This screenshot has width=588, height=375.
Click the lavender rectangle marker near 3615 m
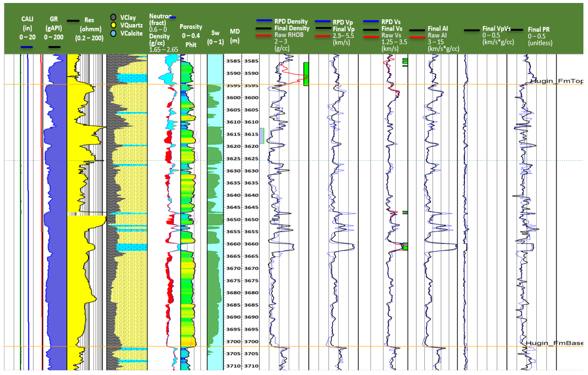262,136
